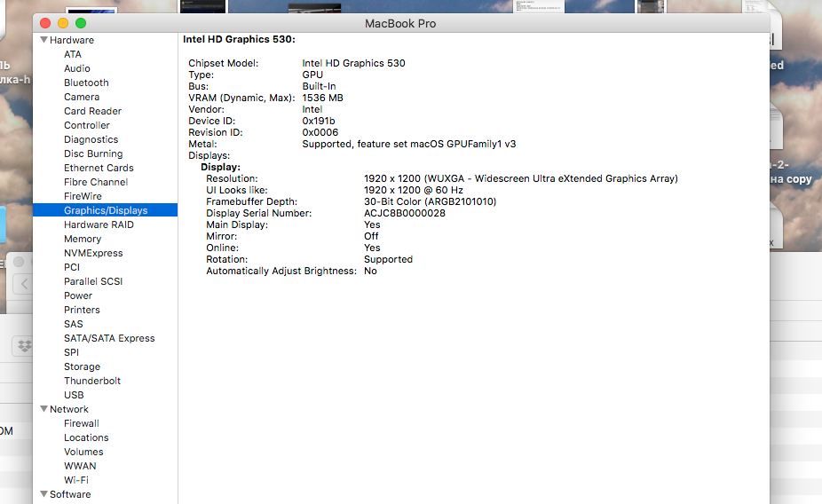Viewport: 822px width, 504px height.
Task: Open NVMExpress entry
Action: (93, 253)
